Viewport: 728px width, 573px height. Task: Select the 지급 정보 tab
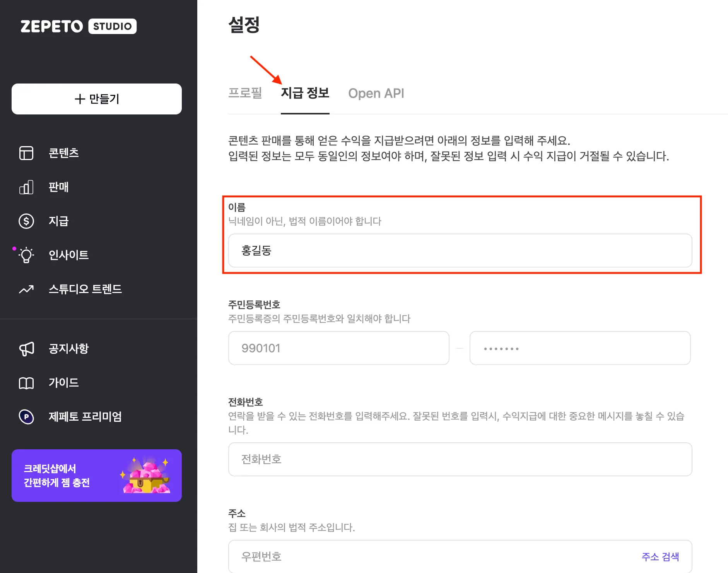(x=305, y=93)
